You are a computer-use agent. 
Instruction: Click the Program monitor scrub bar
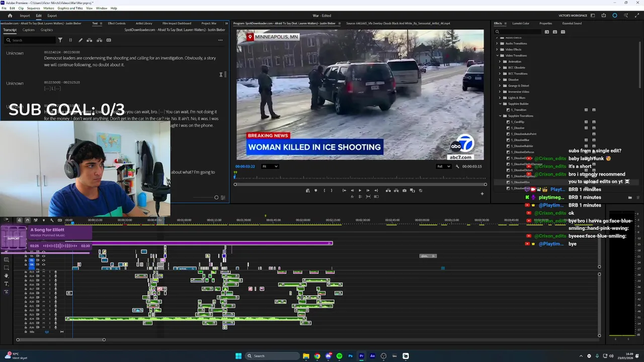pos(360,185)
